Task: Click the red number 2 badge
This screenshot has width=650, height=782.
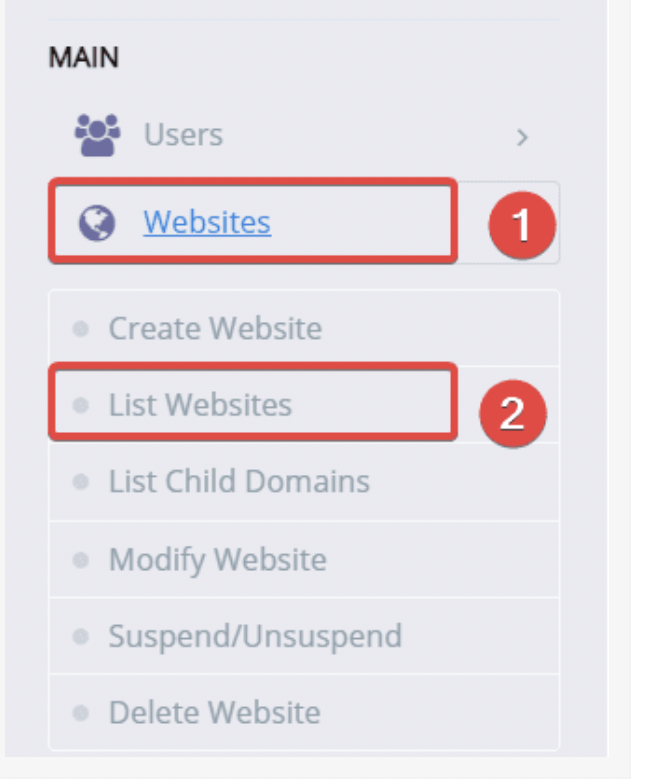Action: [513, 413]
